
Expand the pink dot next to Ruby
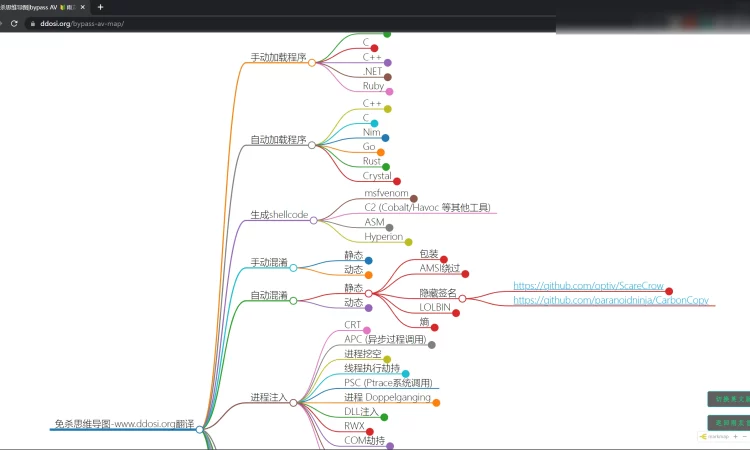389,92
